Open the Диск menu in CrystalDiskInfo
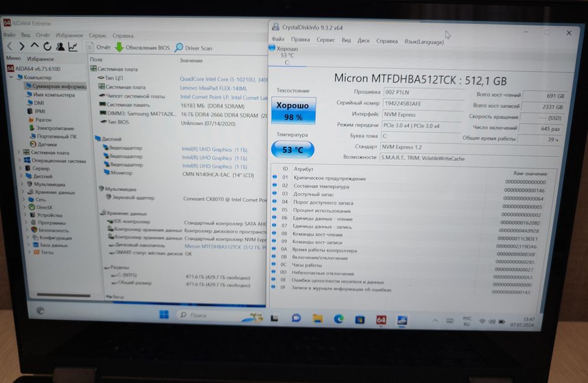 (x=363, y=41)
